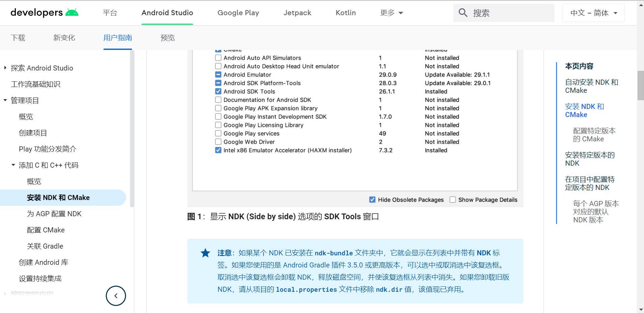Open 创建 Android 库 page
The height and width of the screenshot is (313, 644).
(43, 262)
